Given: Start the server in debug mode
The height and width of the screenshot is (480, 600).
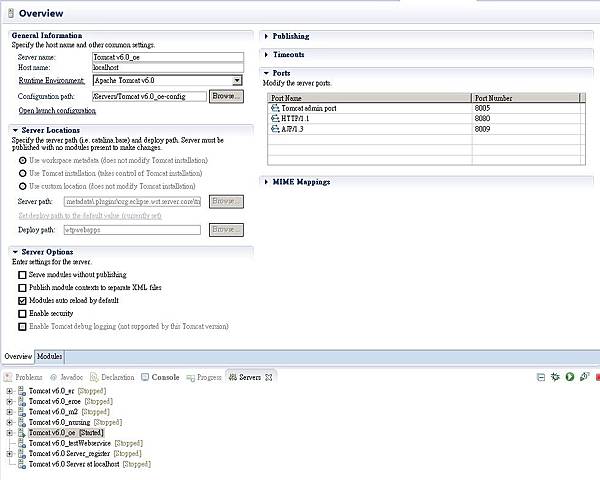Looking at the screenshot, I should (555, 377).
